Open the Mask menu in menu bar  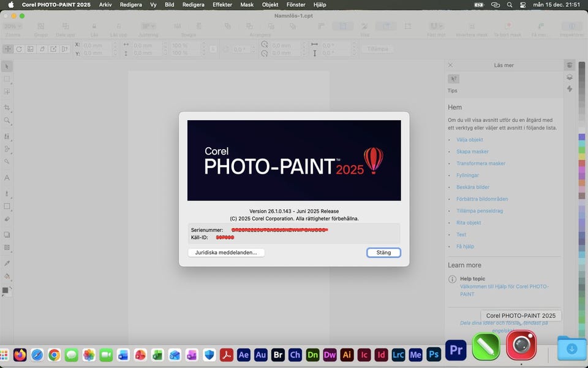pos(247,4)
